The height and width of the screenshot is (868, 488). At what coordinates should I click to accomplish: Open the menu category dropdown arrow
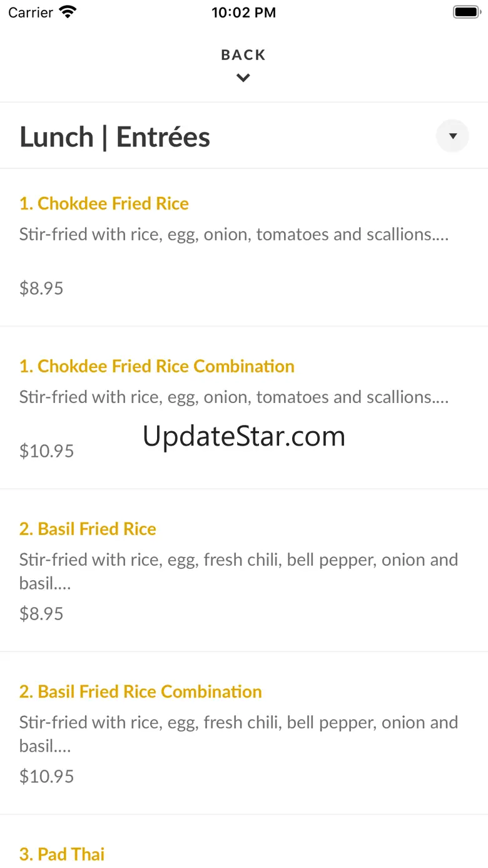click(x=452, y=136)
